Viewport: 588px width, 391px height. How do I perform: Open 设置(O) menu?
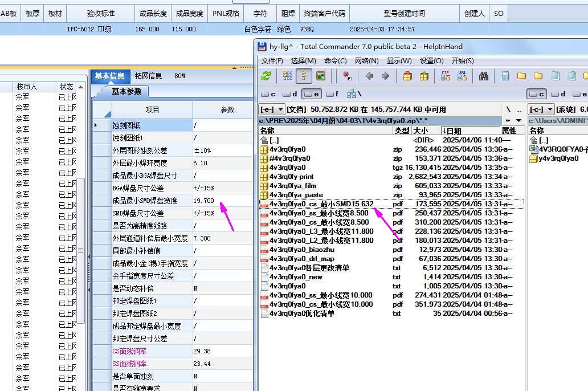[432, 61]
